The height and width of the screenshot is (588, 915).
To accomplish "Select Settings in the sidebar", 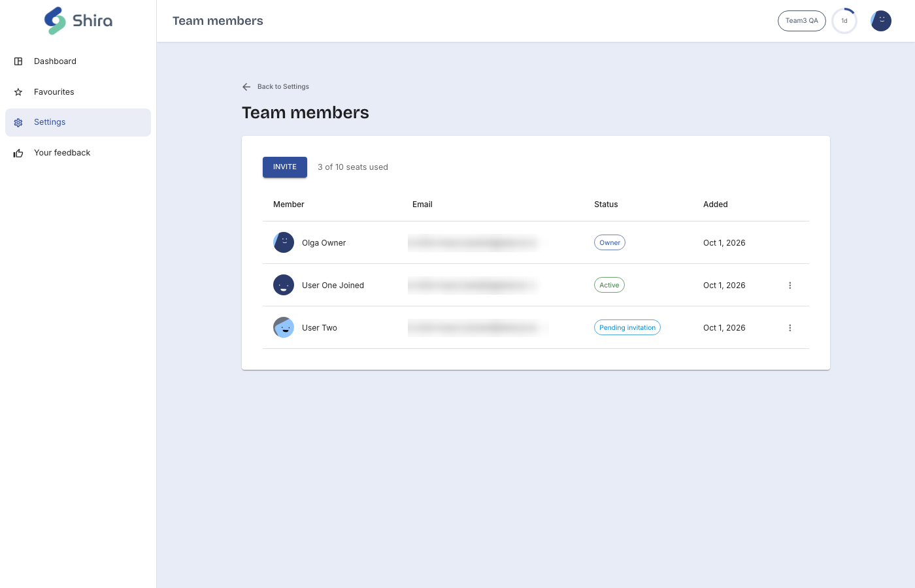I will pos(78,122).
